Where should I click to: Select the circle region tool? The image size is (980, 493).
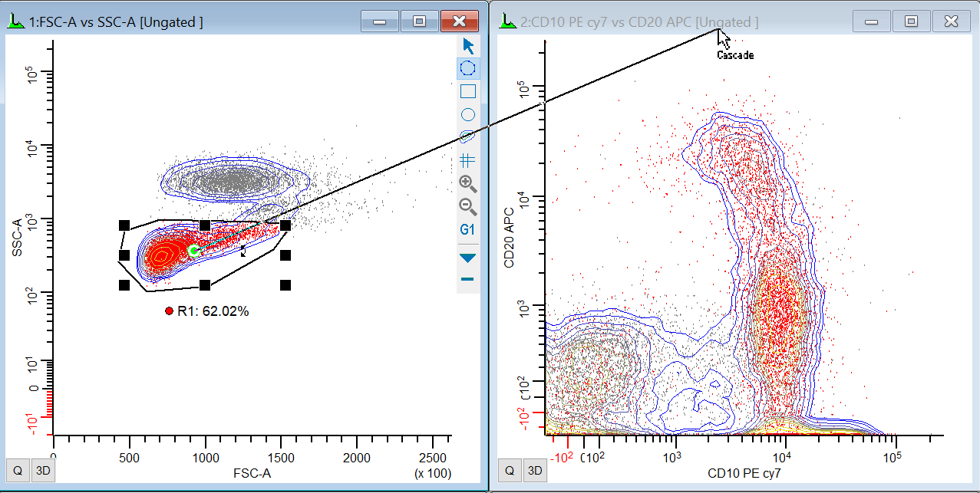468,114
